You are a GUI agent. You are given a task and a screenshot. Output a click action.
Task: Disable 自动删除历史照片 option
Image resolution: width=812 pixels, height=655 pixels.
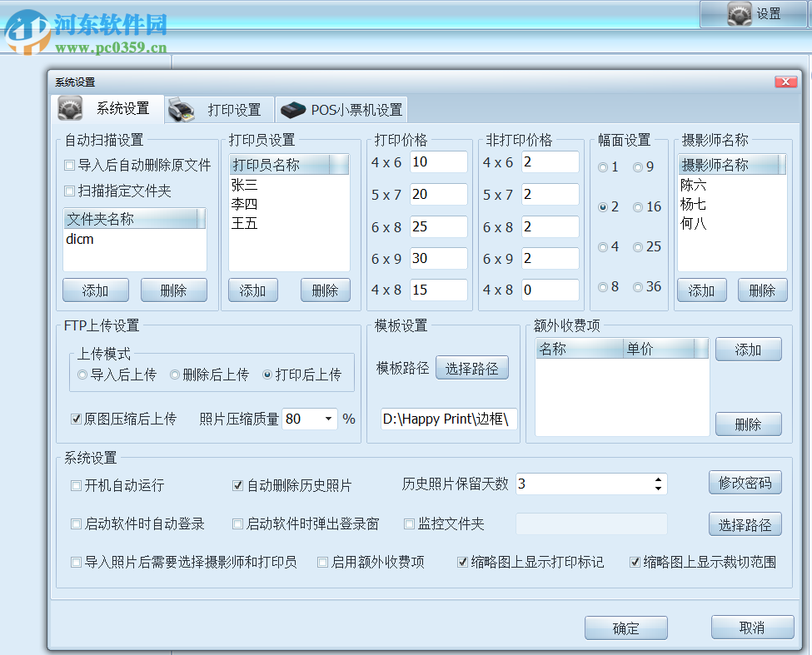click(x=237, y=484)
